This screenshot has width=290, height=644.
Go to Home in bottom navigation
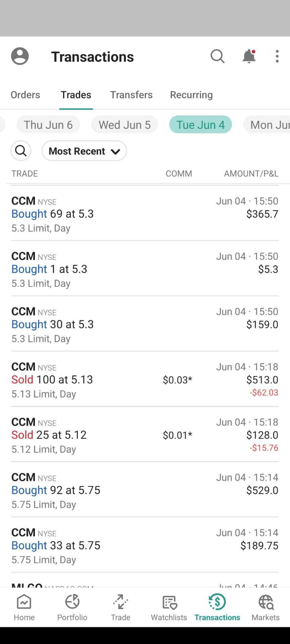coord(24,608)
